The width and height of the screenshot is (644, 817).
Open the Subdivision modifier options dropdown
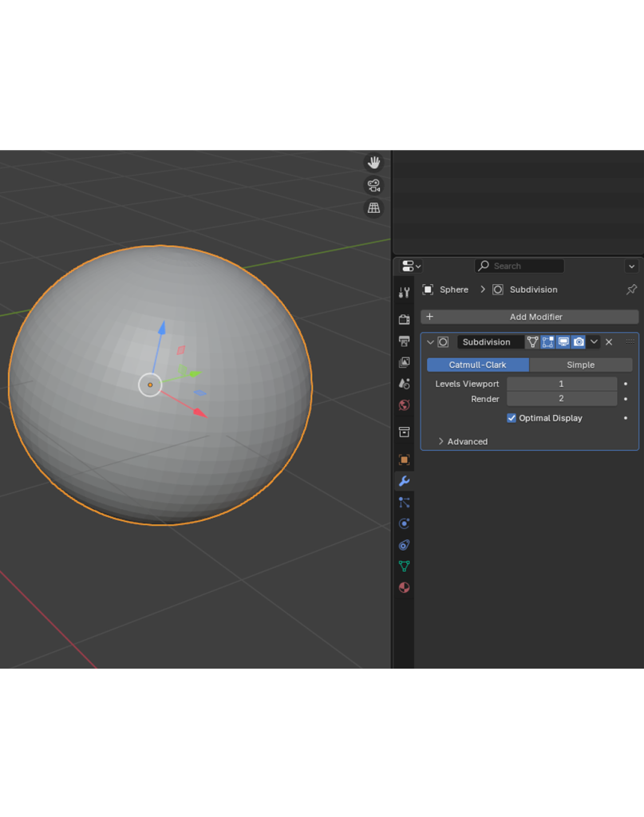tap(594, 342)
